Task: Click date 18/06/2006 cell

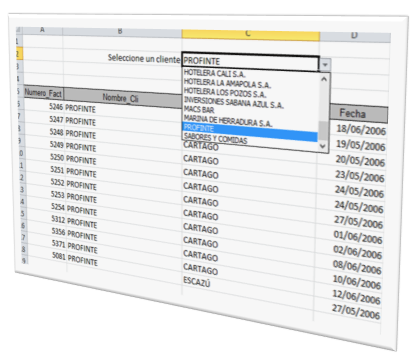Action: [360, 129]
